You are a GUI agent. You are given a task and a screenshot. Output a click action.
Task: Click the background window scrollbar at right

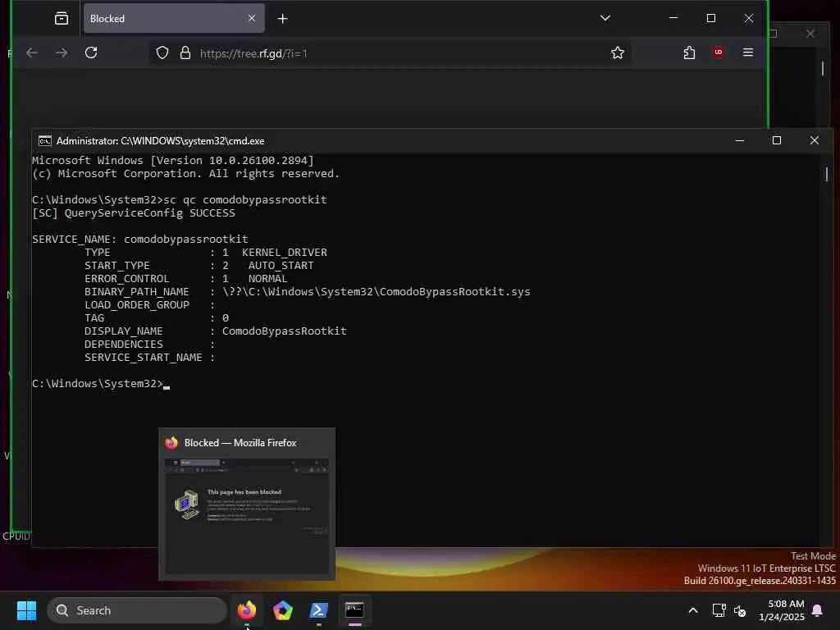(x=823, y=68)
